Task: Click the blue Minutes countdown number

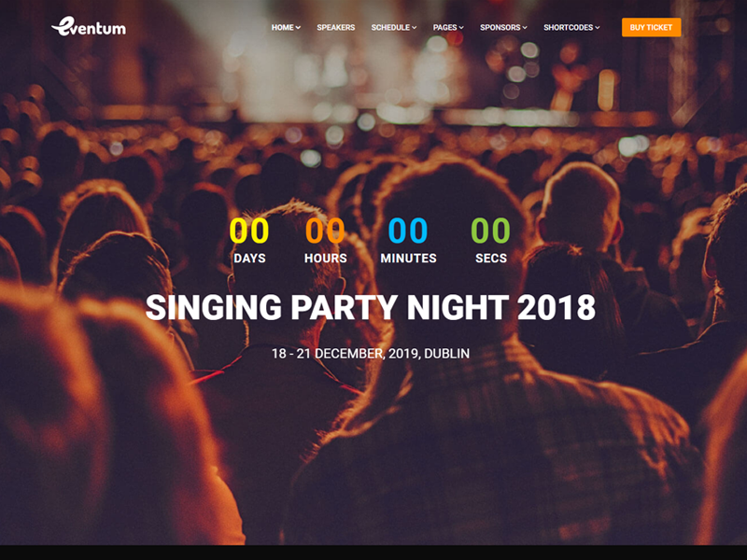Action: point(408,231)
